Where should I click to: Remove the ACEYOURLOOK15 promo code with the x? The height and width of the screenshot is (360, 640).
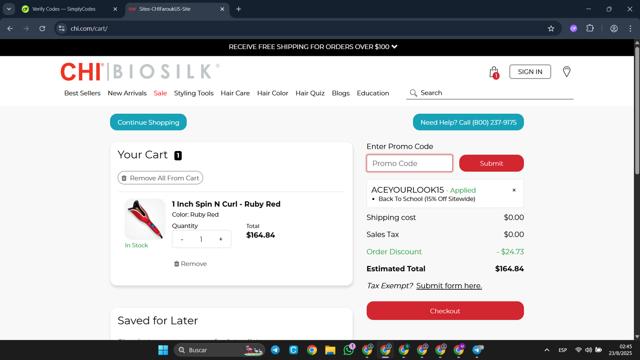coord(514,190)
